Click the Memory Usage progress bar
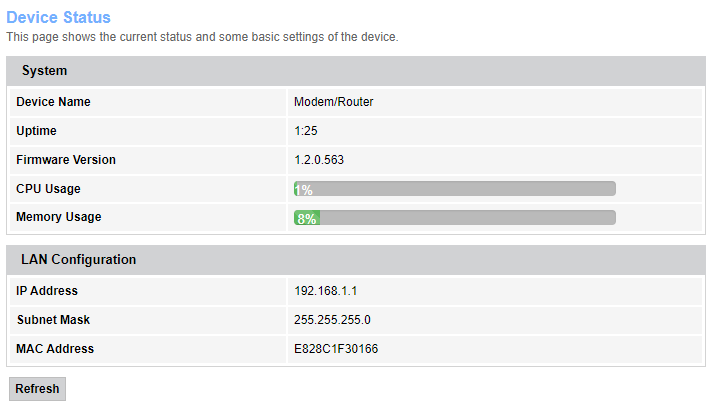The height and width of the screenshot is (408, 713). (454, 218)
